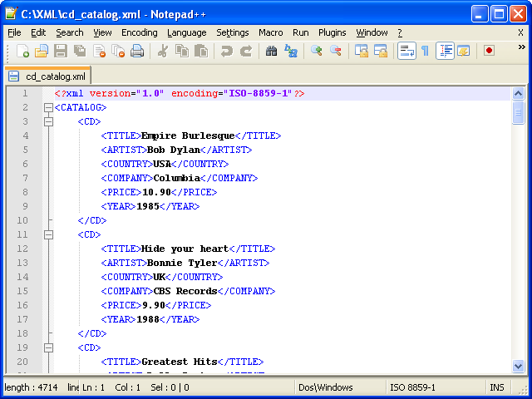Open the Language menu

(x=186, y=32)
